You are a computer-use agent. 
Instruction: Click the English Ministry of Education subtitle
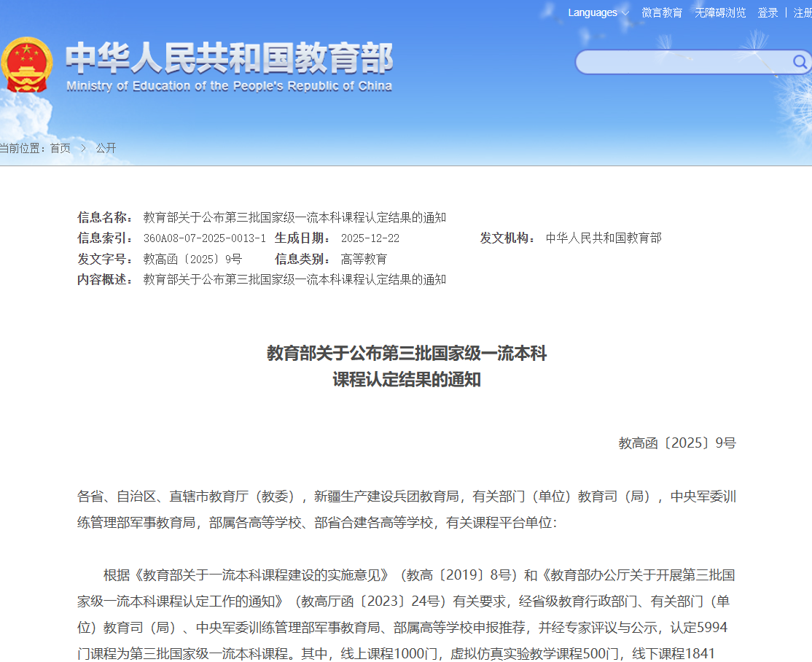pos(229,86)
